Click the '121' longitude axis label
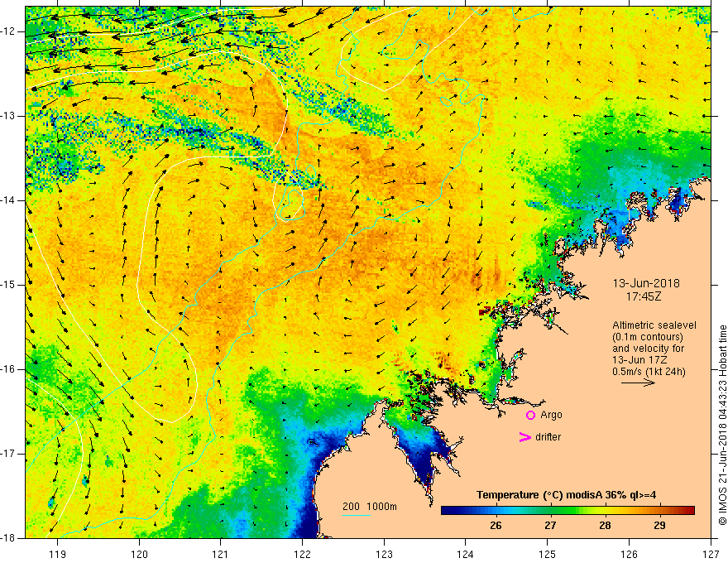The width and height of the screenshot is (728, 563). [x=221, y=554]
